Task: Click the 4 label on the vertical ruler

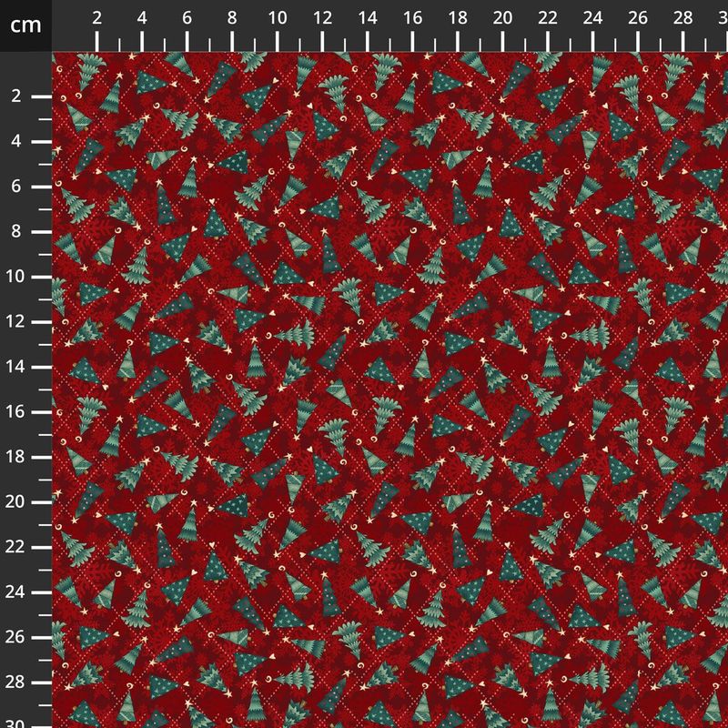Action: (x=16, y=141)
